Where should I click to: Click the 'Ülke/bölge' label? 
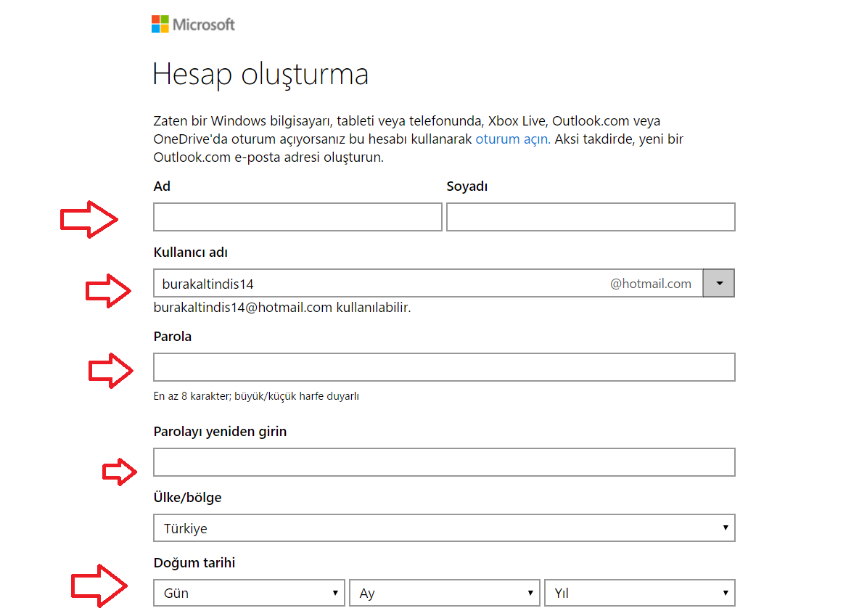click(187, 497)
